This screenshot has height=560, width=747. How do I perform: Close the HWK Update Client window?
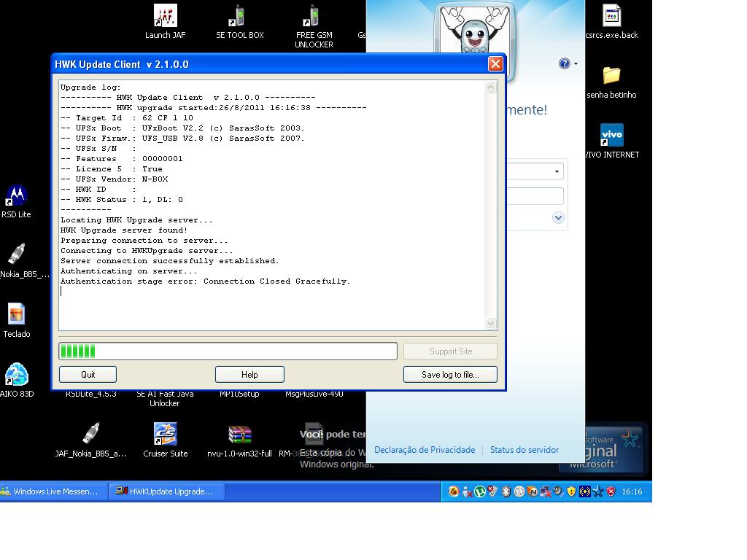495,64
